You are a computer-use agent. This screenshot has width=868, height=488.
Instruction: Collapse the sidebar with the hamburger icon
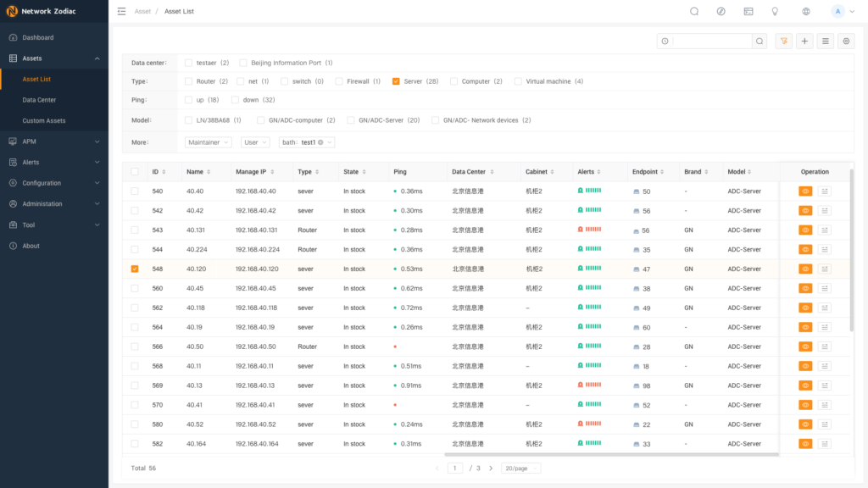coord(122,11)
